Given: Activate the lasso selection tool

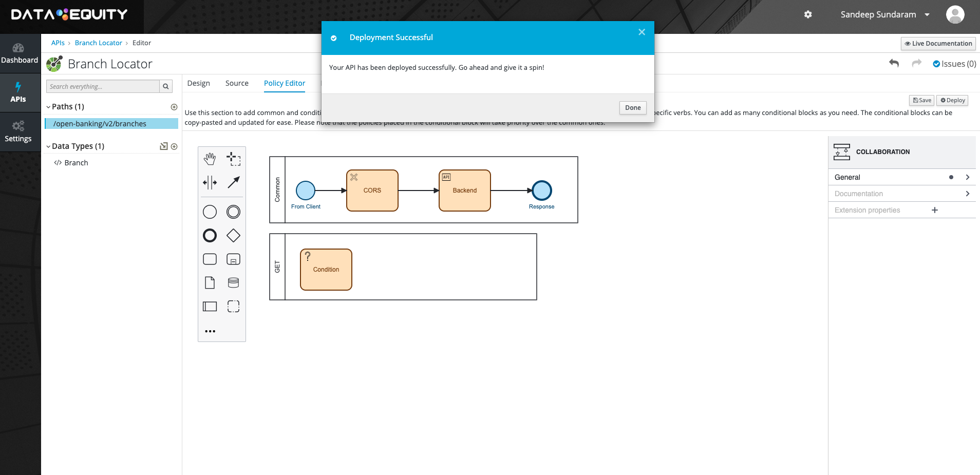Looking at the screenshot, I should (x=234, y=159).
